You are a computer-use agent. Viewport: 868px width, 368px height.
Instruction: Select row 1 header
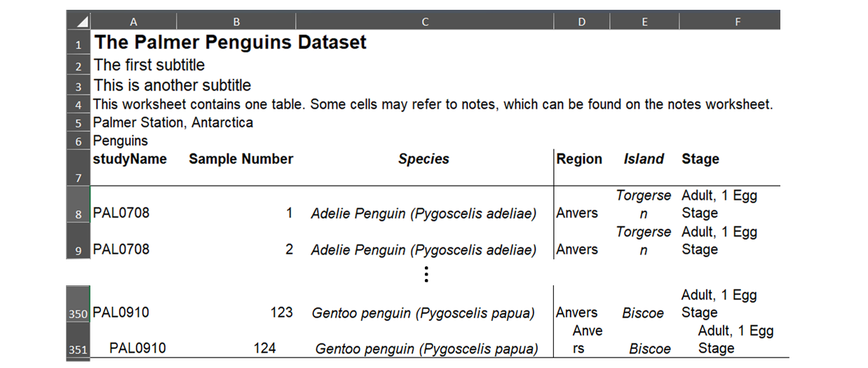[79, 45]
